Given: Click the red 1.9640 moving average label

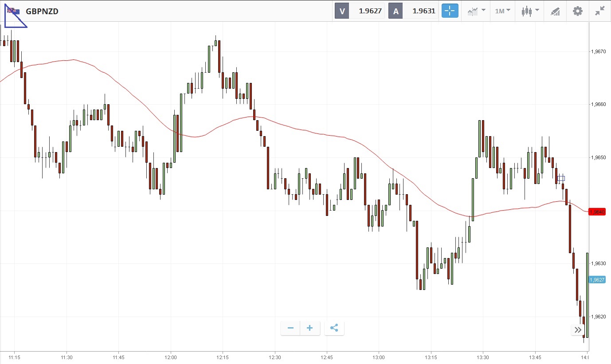Looking at the screenshot, I should [597, 212].
